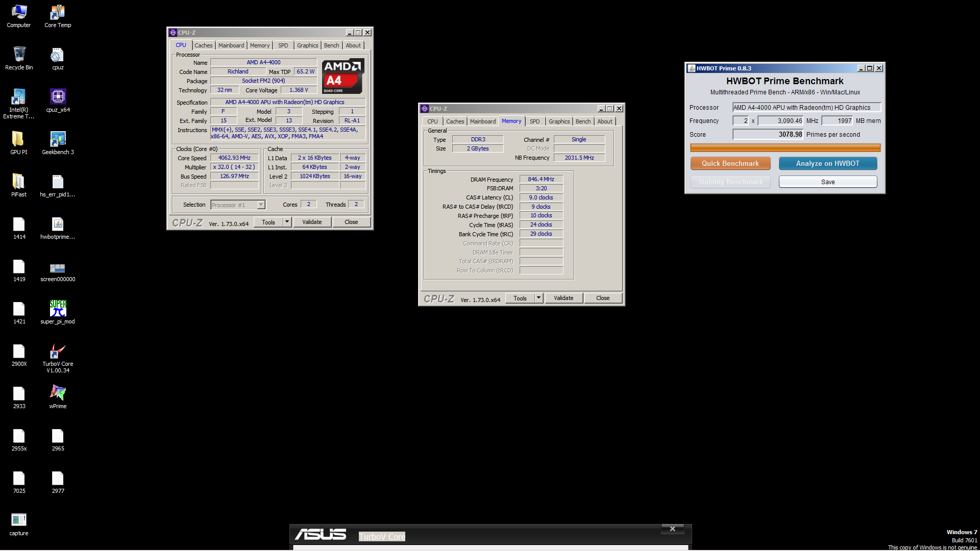
Task: Click Close button in CPU-Z CPU window
Action: click(x=351, y=222)
